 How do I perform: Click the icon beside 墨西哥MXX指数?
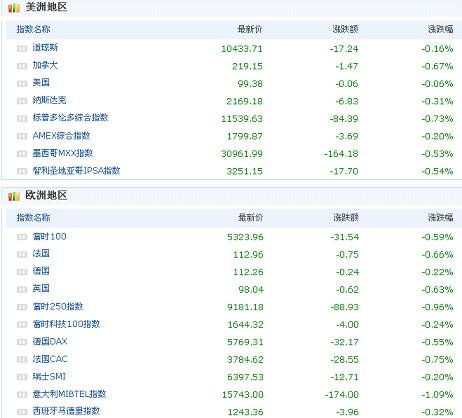[22, 154]
